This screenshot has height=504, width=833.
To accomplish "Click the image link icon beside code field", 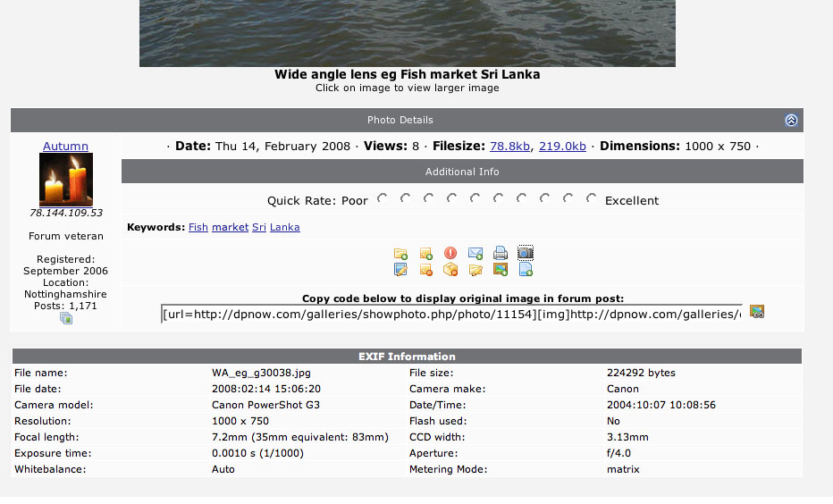I will click(757, 312).
